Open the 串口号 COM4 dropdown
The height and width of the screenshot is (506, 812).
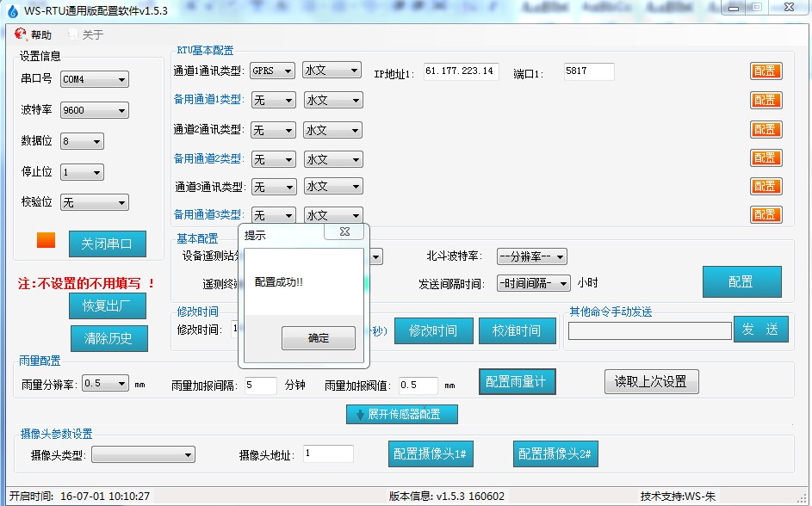click(x=94, y=79)
